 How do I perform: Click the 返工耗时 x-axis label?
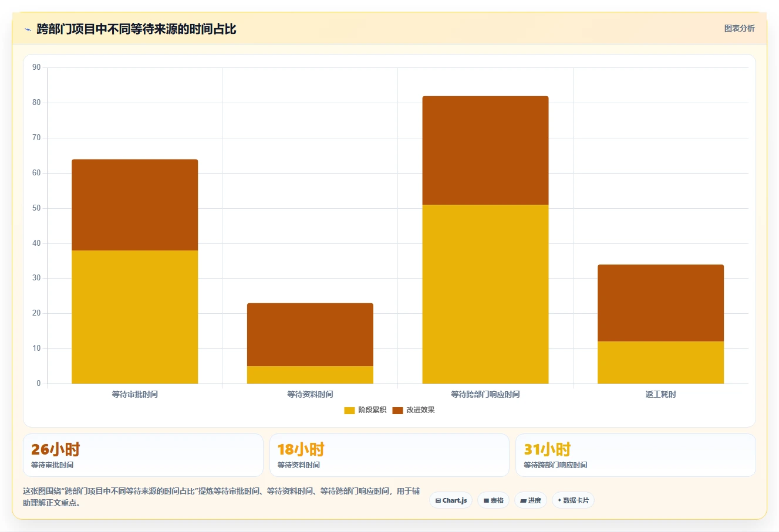click(x=660, y=394)
